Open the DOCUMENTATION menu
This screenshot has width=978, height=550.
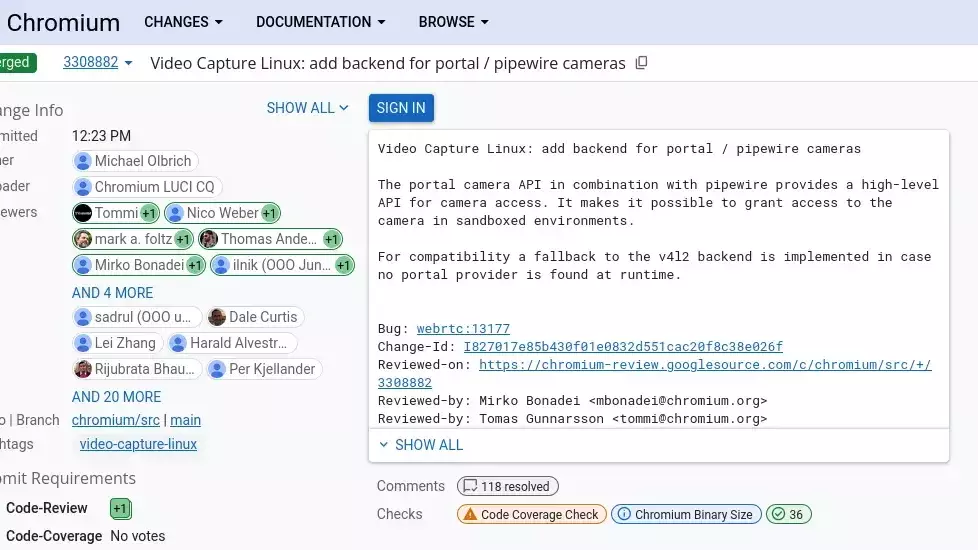point(321,22)
